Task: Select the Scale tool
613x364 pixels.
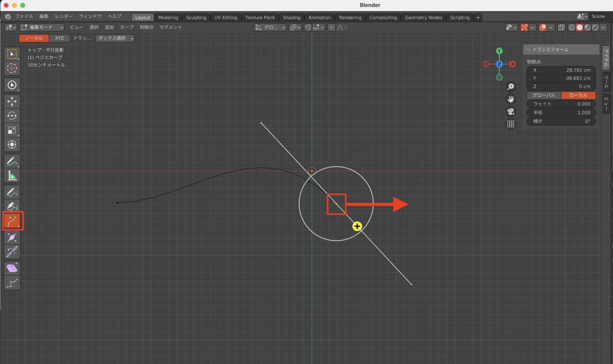Action: (x=12, y=130)
